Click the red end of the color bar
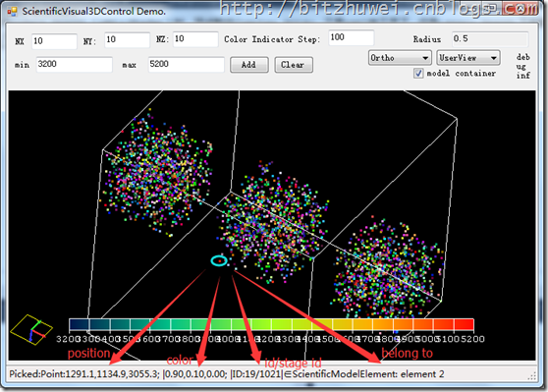Viewport: 548px width, 392px height. [464, 324]
